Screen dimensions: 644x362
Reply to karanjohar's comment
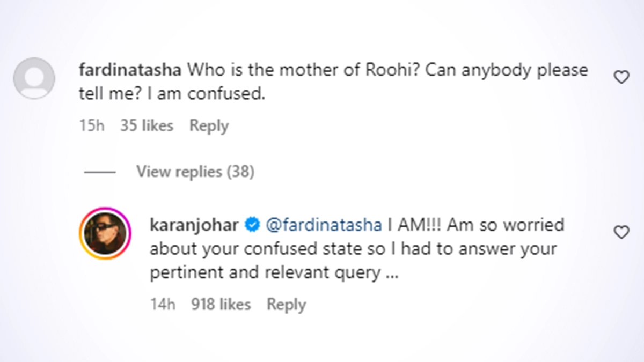(286, 305)
